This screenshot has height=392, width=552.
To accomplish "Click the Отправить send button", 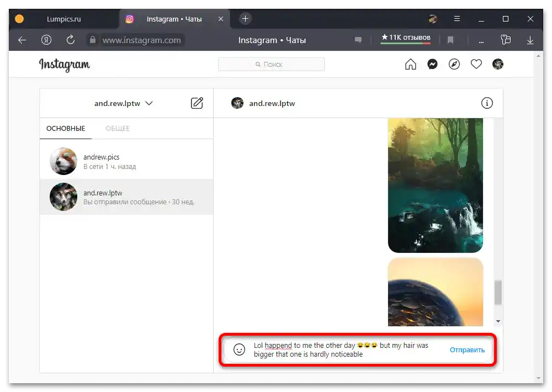I will (x=467, y=349).
